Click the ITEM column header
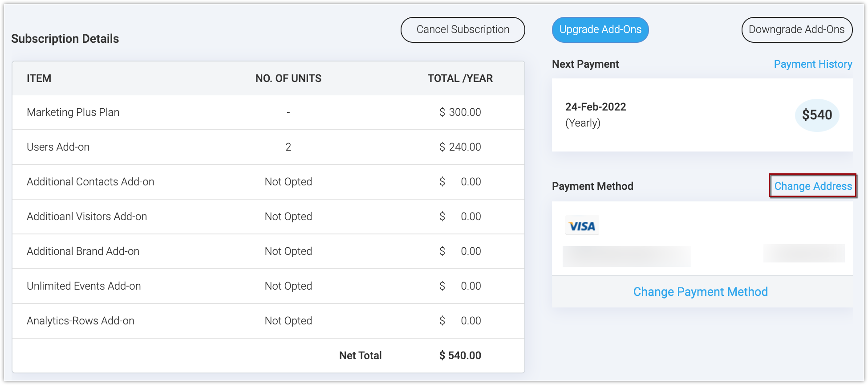This screenshot has height=385, width=868. (39, 78)
